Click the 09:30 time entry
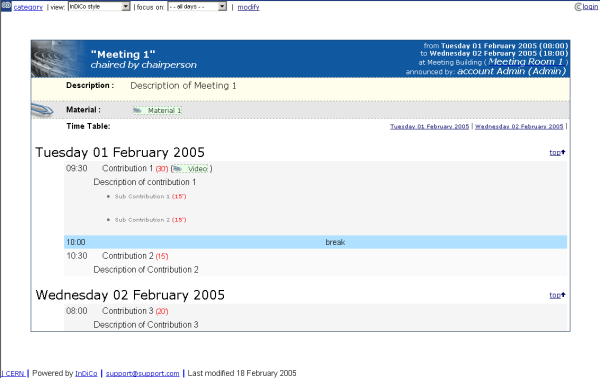 point(77,168)
